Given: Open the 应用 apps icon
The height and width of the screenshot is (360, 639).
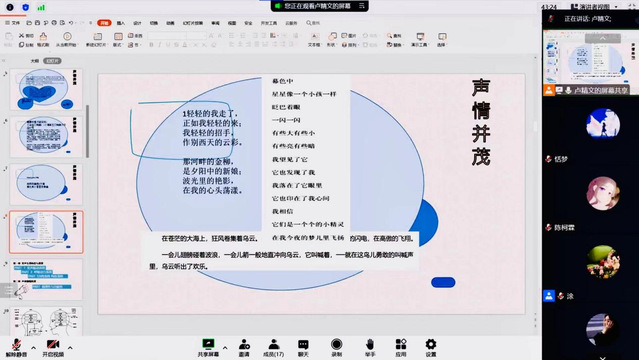Looking at the screenshot, I should (x=401, y=348).
